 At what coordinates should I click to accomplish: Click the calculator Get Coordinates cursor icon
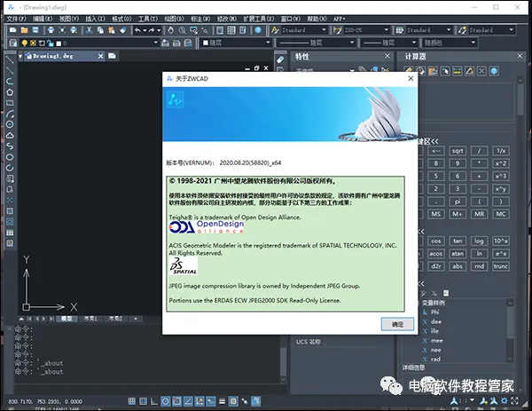(445, 71)
